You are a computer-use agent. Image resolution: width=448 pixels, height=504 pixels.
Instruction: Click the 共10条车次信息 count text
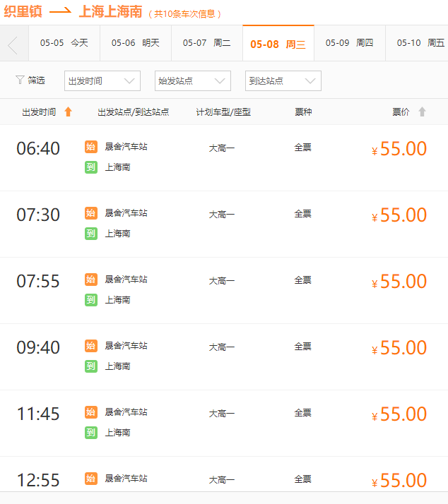click(184, 14)
